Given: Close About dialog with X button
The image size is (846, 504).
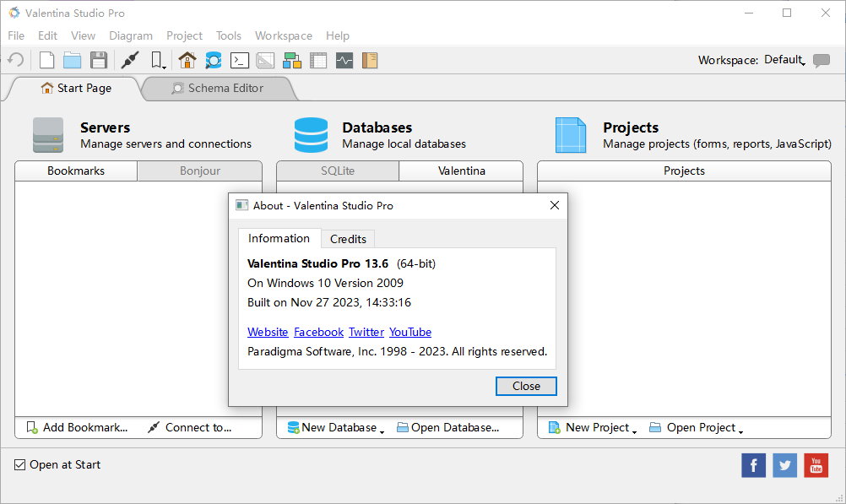Looking at the screenshot, I should pos(554,206).
